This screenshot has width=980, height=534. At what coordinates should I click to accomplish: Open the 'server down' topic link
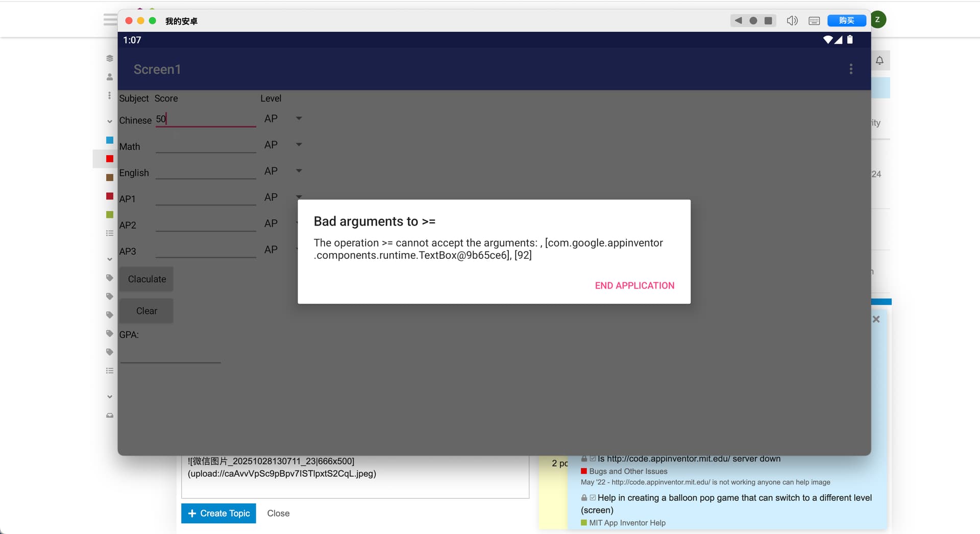[689, 459]
